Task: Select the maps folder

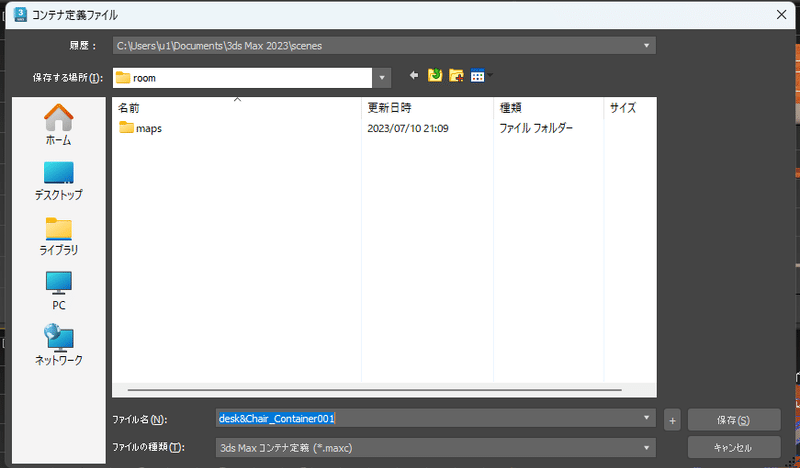Action: pyautogui.click(x=141, y=128)
